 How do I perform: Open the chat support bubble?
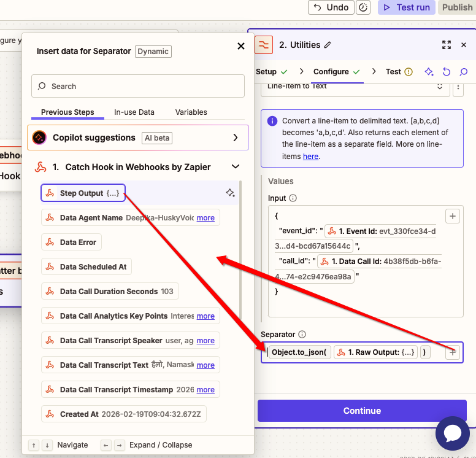453,433
